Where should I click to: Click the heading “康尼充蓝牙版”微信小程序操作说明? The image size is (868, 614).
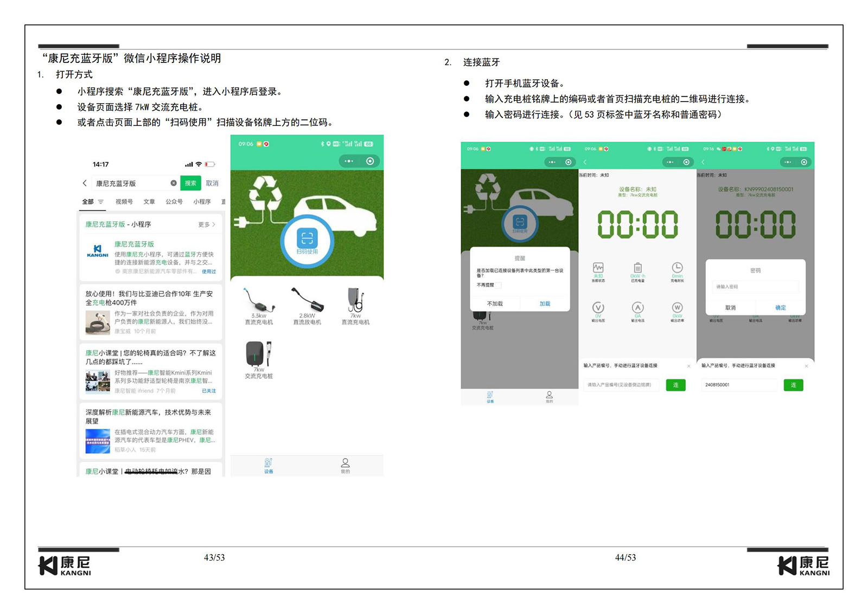pyautogui.click(x=132, y=58)
